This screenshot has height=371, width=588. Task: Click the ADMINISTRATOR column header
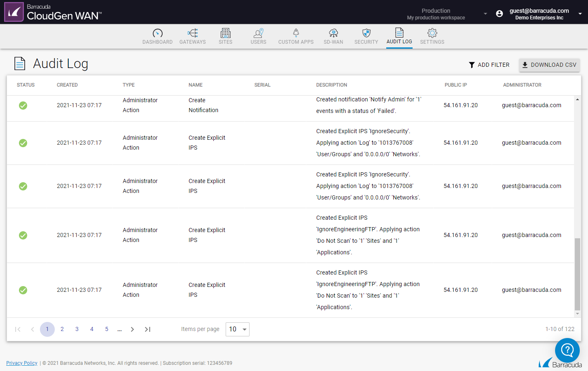coord(522,85)
